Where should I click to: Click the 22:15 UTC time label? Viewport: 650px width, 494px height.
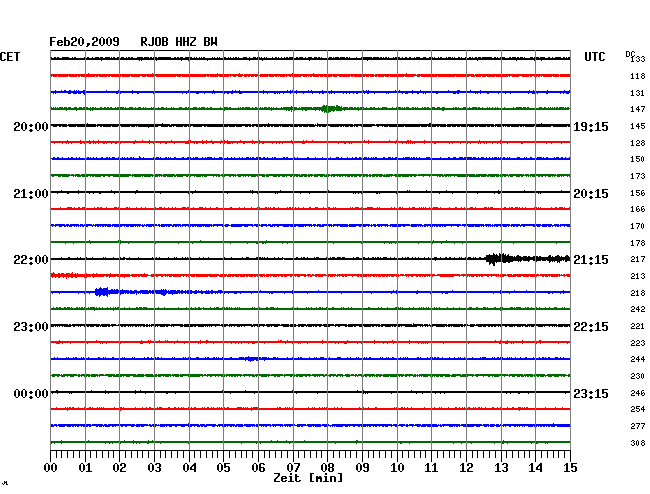(x=591, y=327)
